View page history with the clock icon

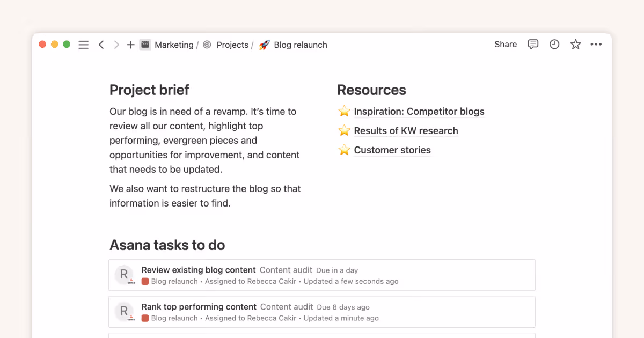pyautogui.click(x=554, y=45)
